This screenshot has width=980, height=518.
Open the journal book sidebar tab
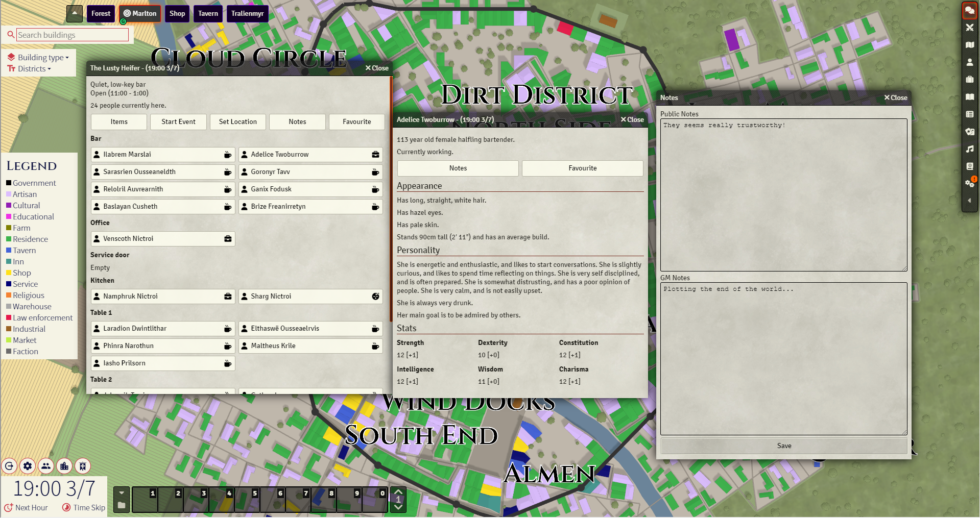pyautogui.click(x=969, y=97)
